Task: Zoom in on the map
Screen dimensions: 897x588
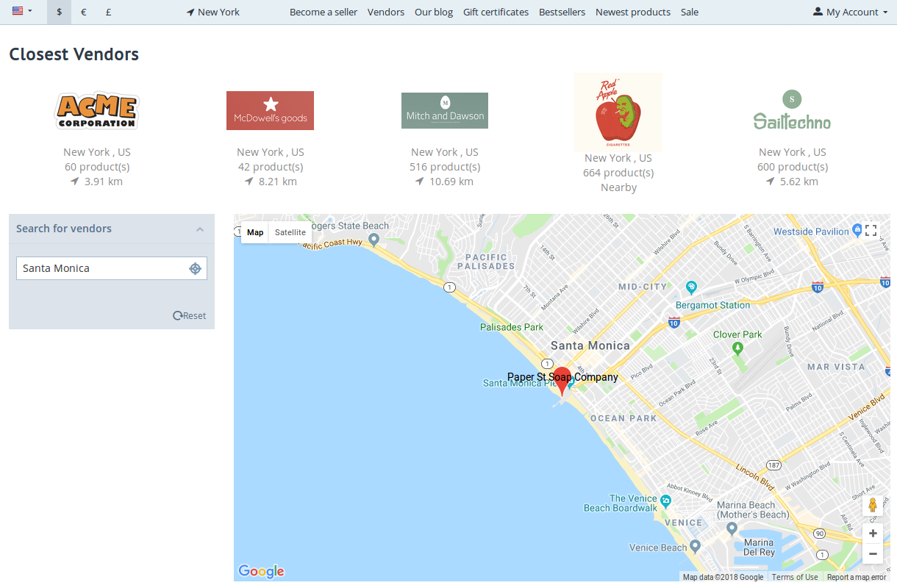Action: (873, 534)
